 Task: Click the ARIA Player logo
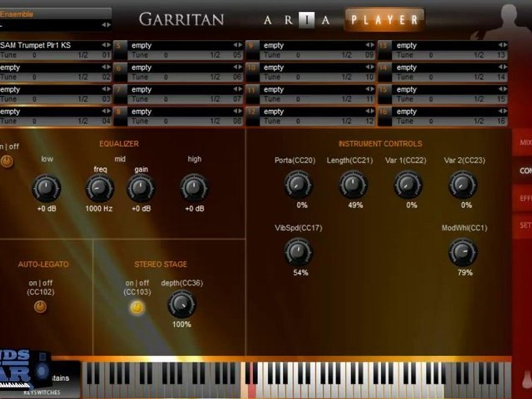pyautogui.click(x=344, y=20)
